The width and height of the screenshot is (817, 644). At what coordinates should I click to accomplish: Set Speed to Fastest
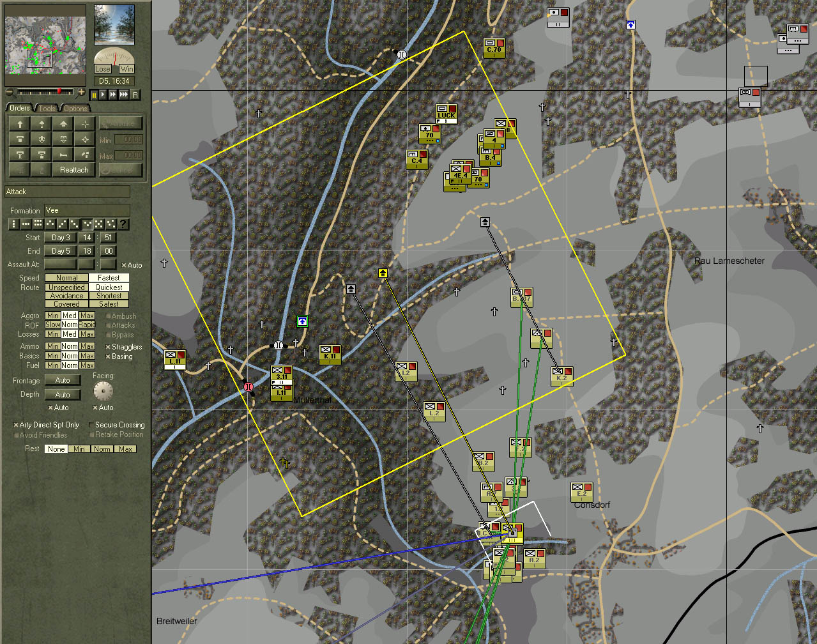(109, 278)
